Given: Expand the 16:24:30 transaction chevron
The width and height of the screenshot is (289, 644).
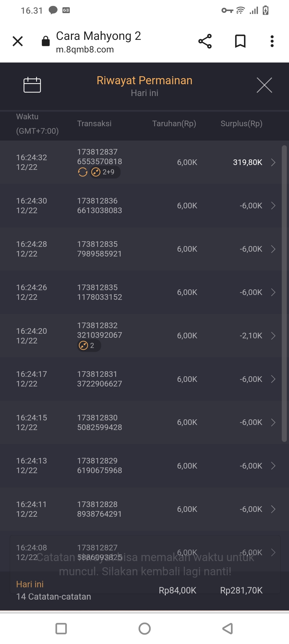Looking at the screenshot, I should (273, 206).
